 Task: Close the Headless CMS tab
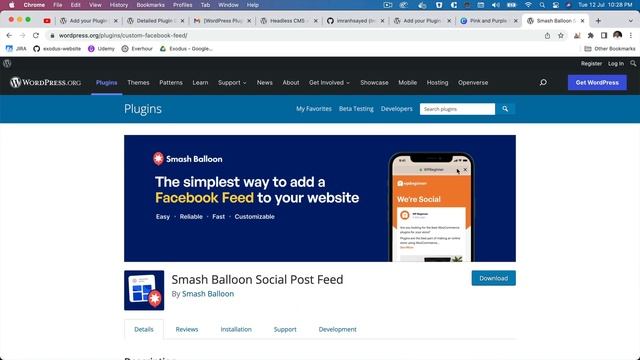click(316, 20)
